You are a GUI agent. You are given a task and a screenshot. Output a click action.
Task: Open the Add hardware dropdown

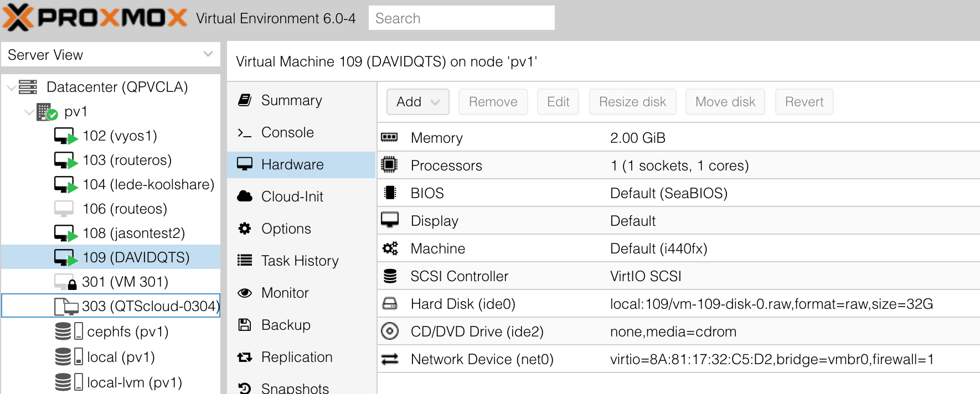(418, 102)
